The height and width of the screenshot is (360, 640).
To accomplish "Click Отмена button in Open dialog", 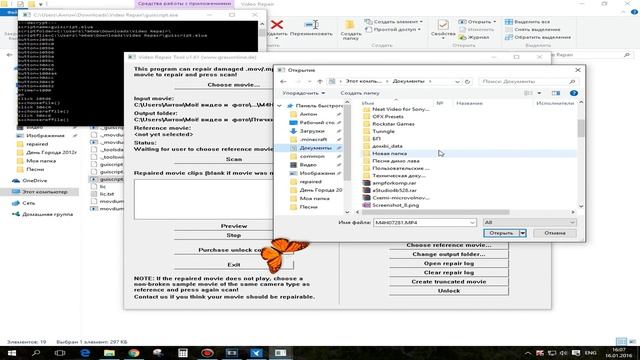I will pyautogui.click(x=555, y=233).
